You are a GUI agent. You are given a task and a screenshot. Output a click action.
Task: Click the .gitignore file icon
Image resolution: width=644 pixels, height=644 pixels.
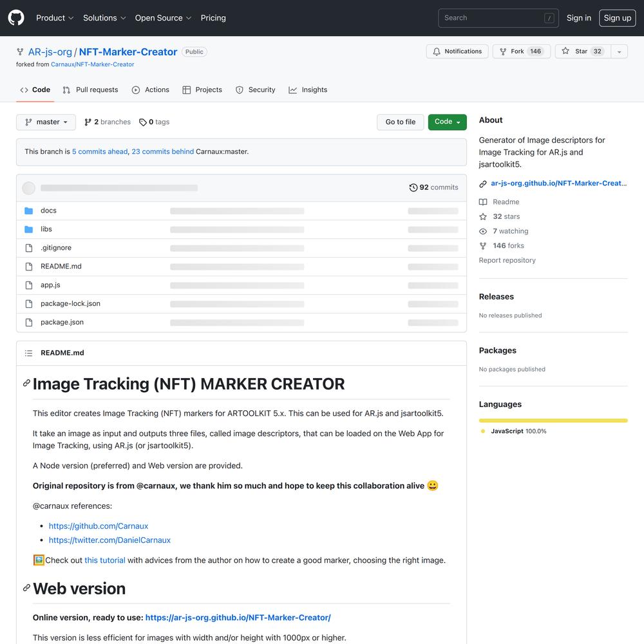tap(29, 248)
